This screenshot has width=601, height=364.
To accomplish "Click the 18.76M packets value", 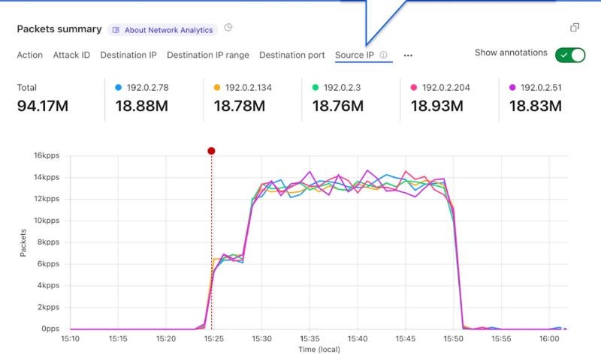I will coord(338,106).
